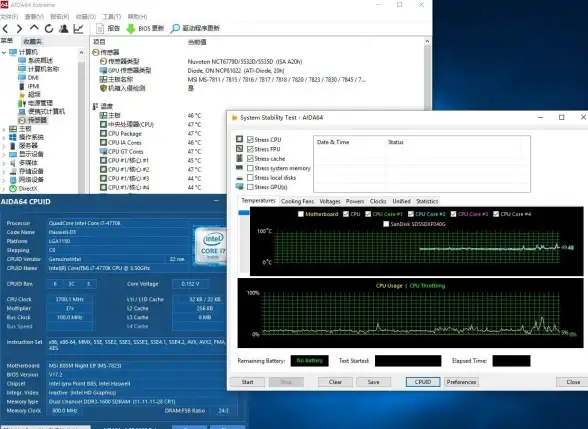Go back using the AIDA64 back arrow

coord(5,28)
